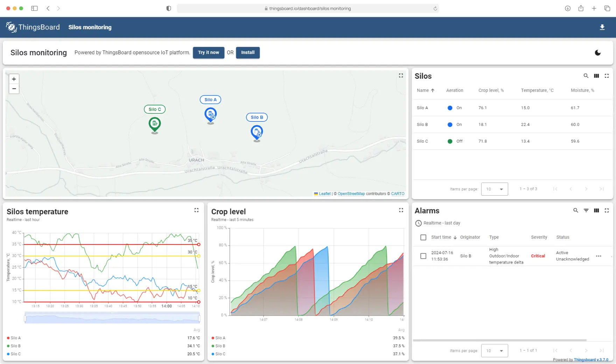Open actions menu for the Silo B alarm
The width and height of the screenshot is (616, 364).
[598, 256]
